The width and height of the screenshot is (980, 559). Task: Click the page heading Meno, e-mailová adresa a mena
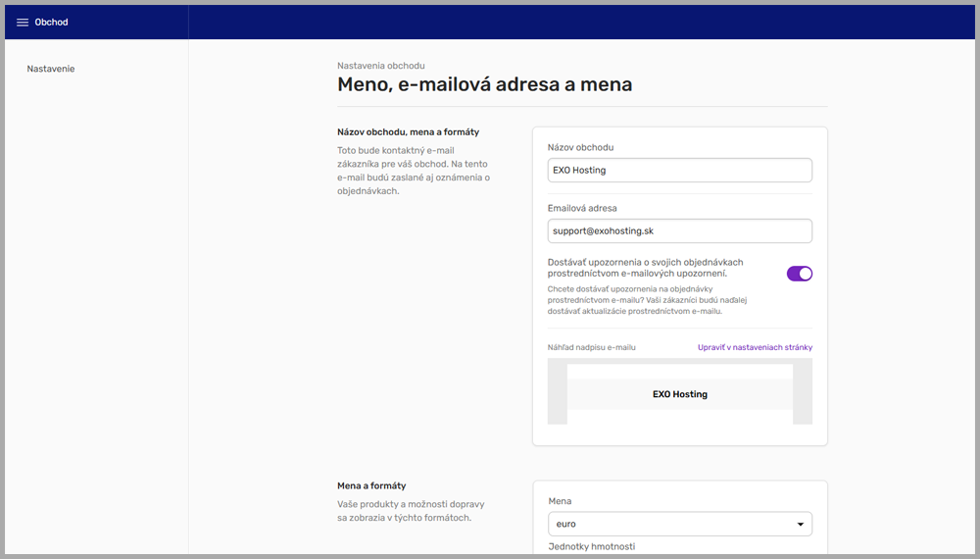(484, 84)
